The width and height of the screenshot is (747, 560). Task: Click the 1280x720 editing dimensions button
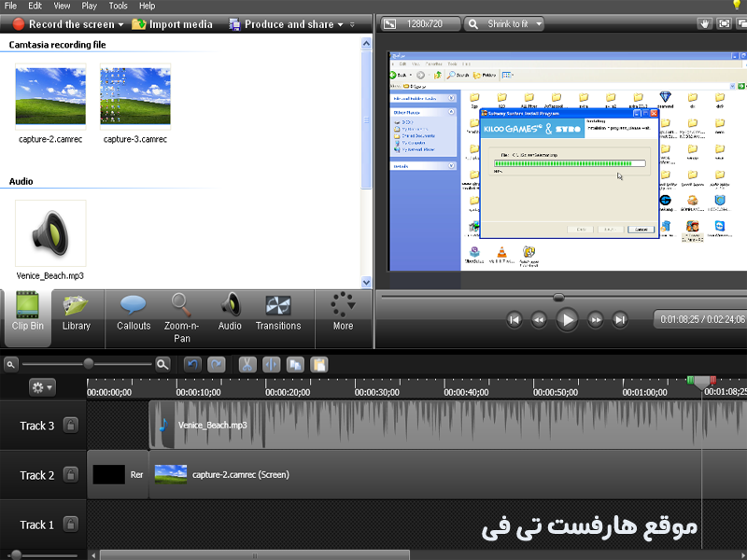click(x=419, y=24)
